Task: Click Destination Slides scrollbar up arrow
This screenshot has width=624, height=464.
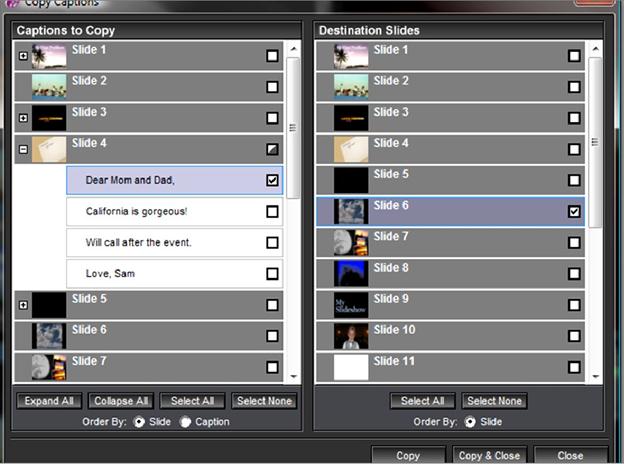Action: (x=595, y=49)
